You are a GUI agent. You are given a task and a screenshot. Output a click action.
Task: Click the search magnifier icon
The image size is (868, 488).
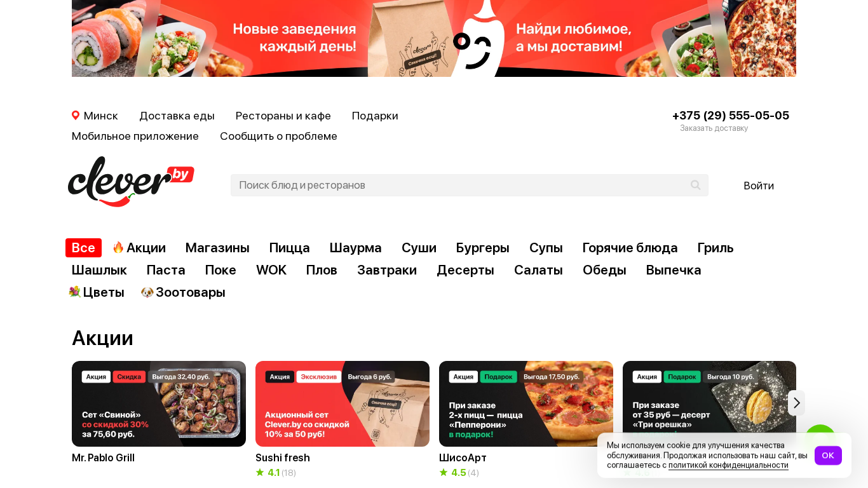(695, 185)
